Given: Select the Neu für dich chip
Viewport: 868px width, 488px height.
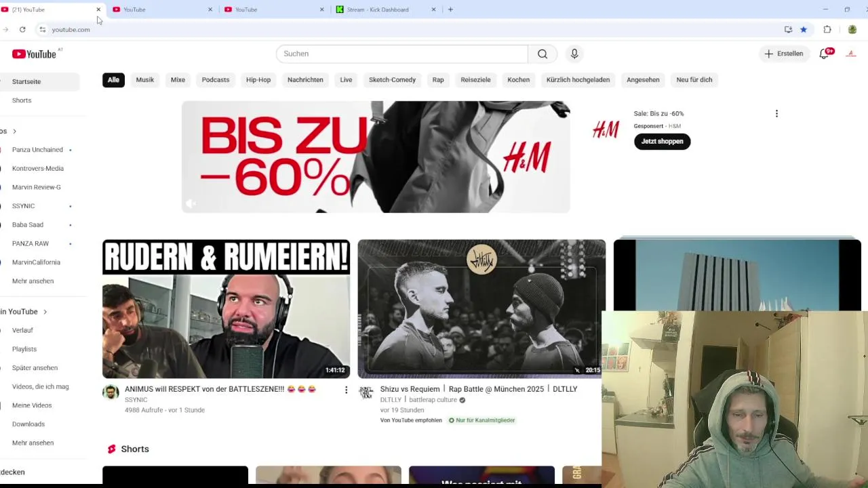Looking at the screenshot, I should click(694, 80).
